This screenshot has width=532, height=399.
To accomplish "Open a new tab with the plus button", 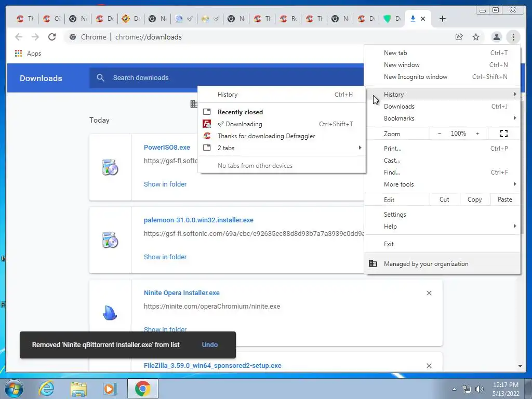I will coord(443,19).
